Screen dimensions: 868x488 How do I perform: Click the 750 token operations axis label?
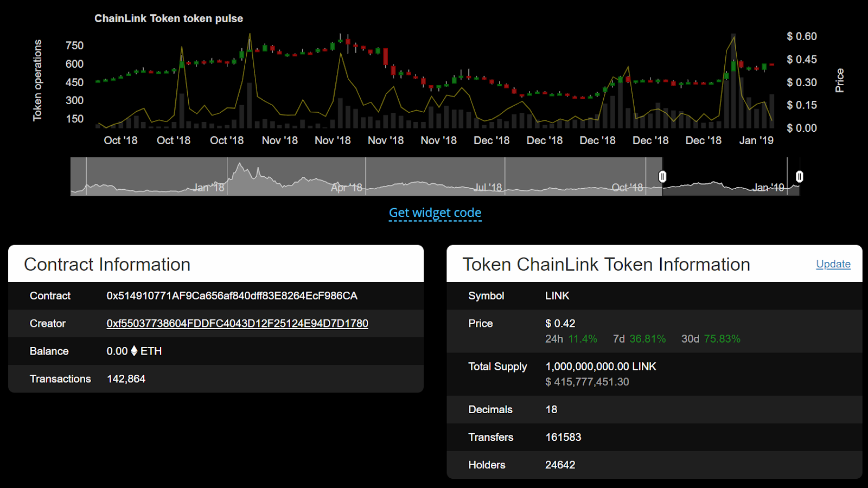74,46
